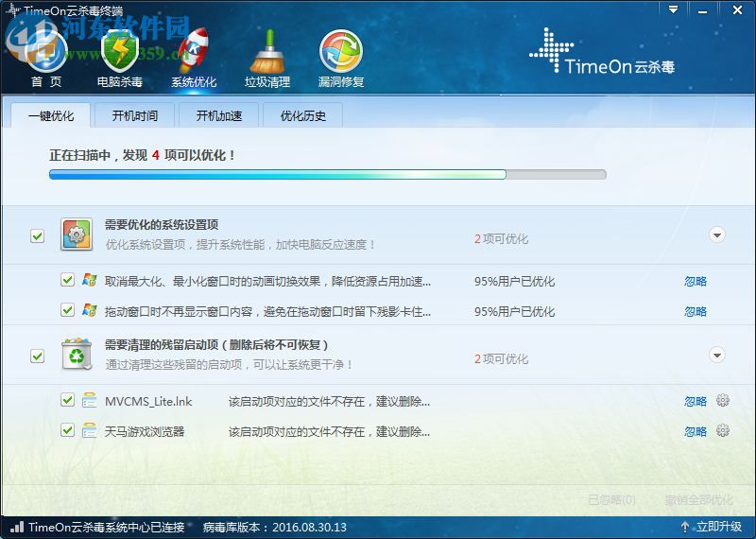Open gear settings for MVCMS_Lite.lnk row
This screenshot has width=756, height=539.
pos(722,400)
